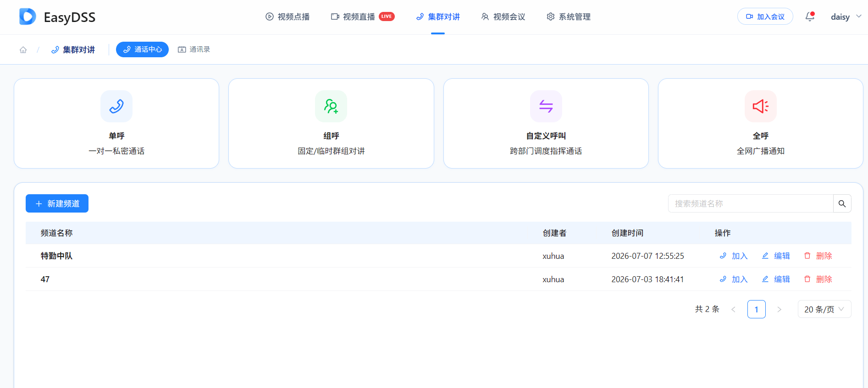Image resolution: width=868 pixels, height=388 pixels.
Task: Delete channel 47
Action: click(818, 279)
